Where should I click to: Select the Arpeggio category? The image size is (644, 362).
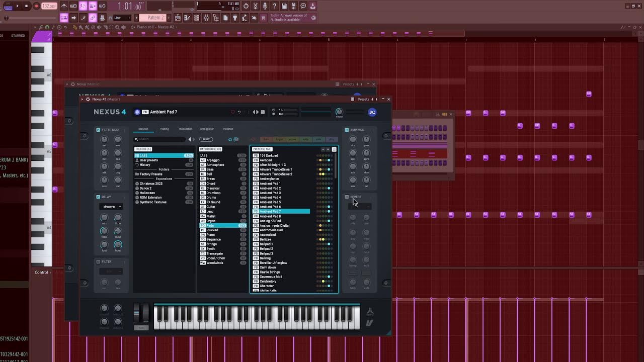(x=222, y=160)
